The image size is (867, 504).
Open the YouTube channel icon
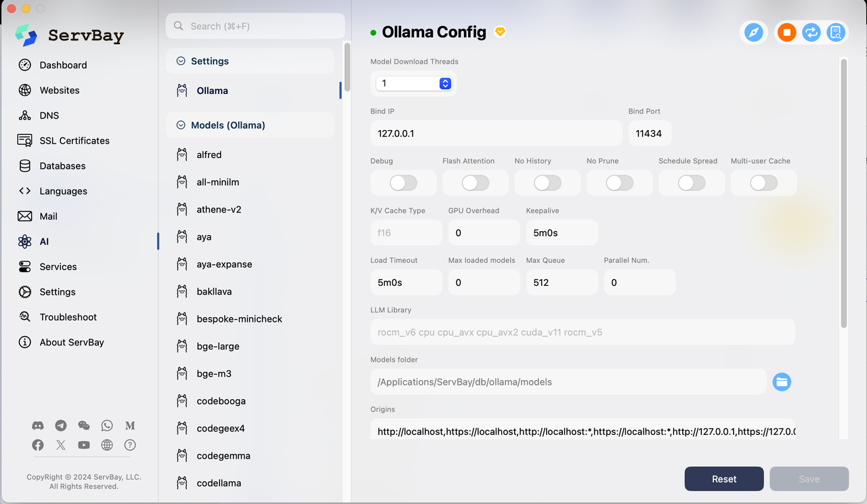click(84, 445)
